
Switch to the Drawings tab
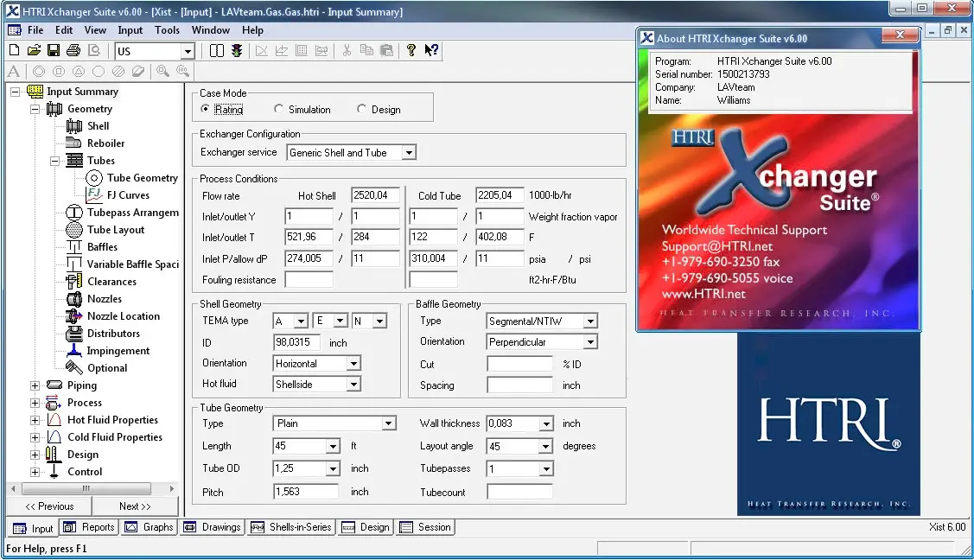[x=212, y=527]
